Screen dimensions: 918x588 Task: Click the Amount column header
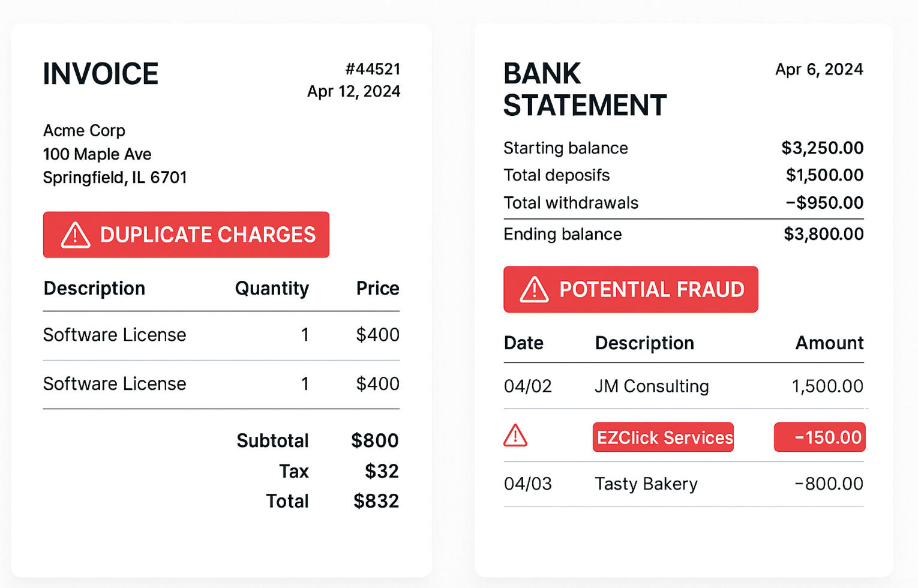[x=829, y=343]
